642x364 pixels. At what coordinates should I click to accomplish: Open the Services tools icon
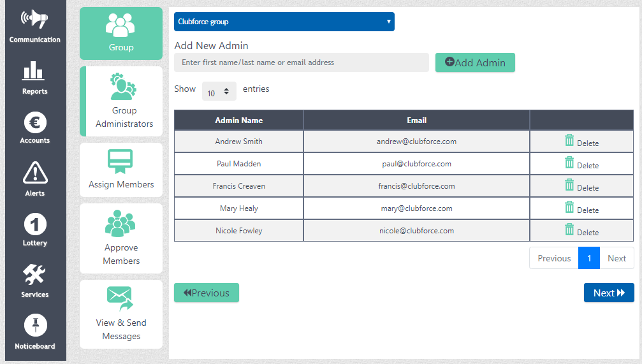point(34,275)
